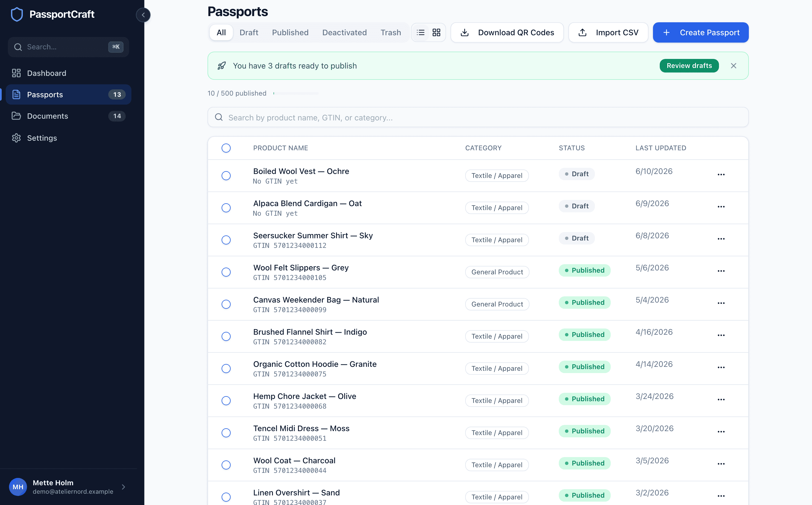The width and height of the screenshot is (812, 505).
Task: Click the rocket icon in the banner
Action: point(222,65)
